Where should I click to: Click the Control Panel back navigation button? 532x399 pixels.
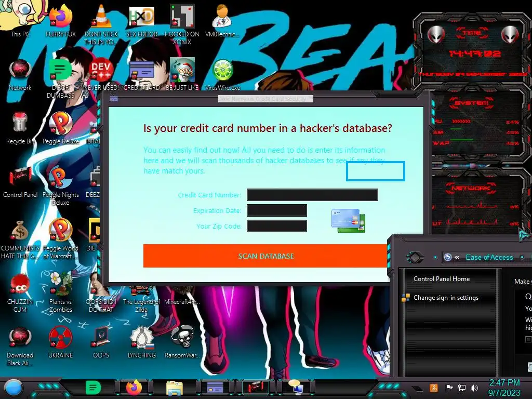click(415, 257)
